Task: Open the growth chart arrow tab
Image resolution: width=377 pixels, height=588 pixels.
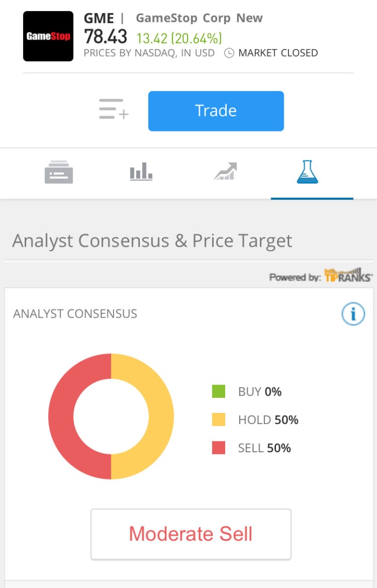Action: click(x=226, y=171)
